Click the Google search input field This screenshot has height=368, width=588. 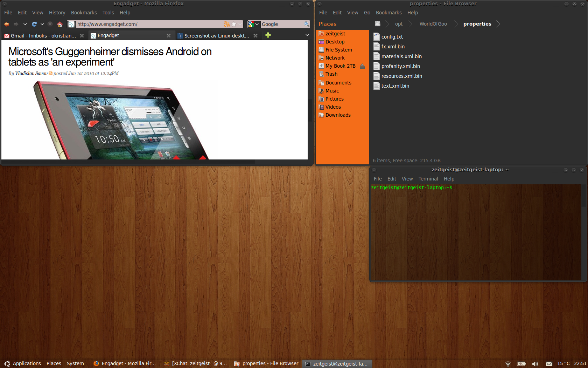click(x=282, y=24)
